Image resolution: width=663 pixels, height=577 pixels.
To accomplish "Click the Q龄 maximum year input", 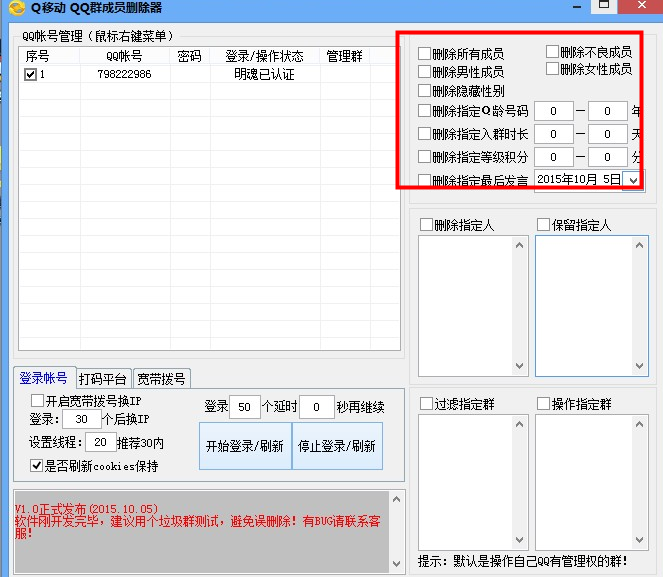I will 608,111.
